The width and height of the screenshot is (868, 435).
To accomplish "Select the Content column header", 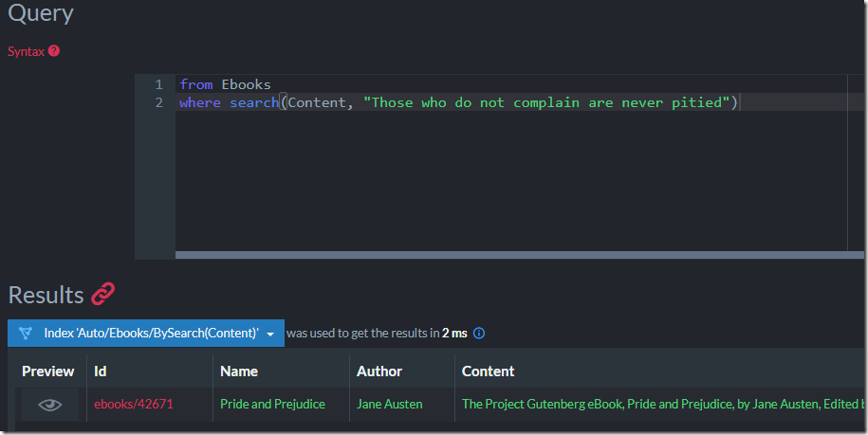I will click(489, 372).
